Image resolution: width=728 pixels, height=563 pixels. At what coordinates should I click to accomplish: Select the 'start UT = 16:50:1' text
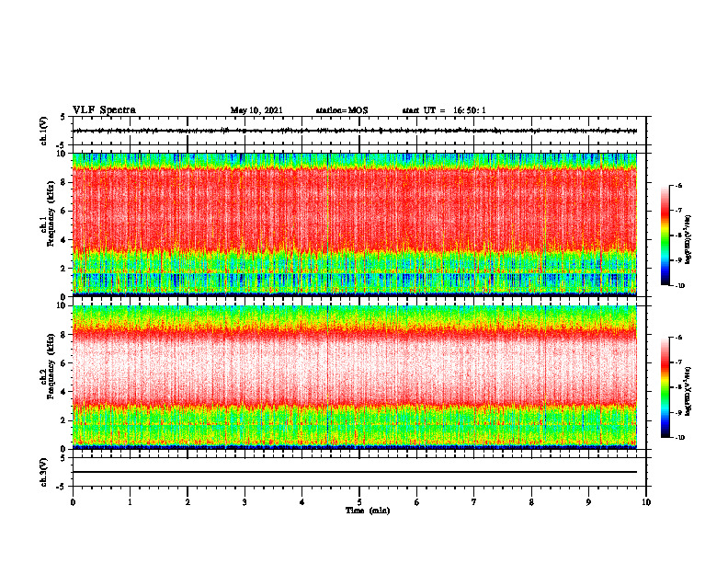tap(444, 110)
